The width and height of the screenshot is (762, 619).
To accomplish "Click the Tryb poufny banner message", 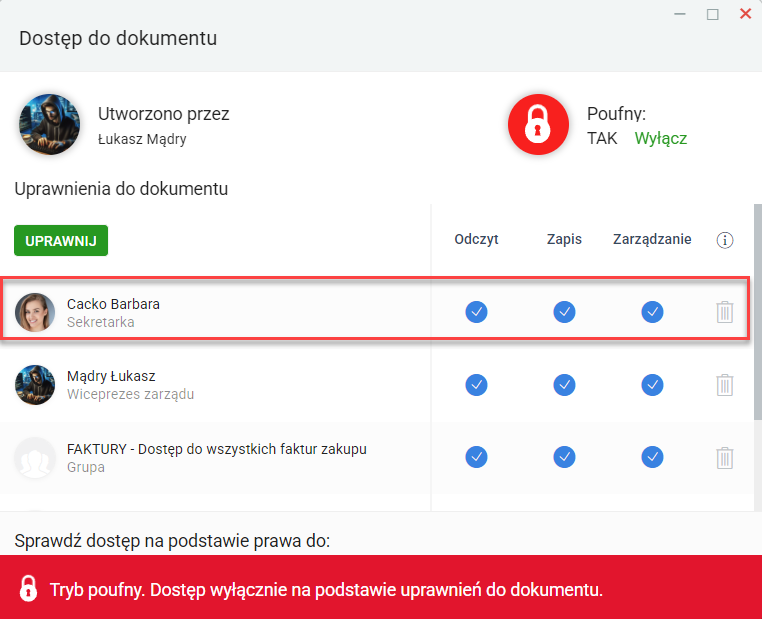I will click(327, 590).
